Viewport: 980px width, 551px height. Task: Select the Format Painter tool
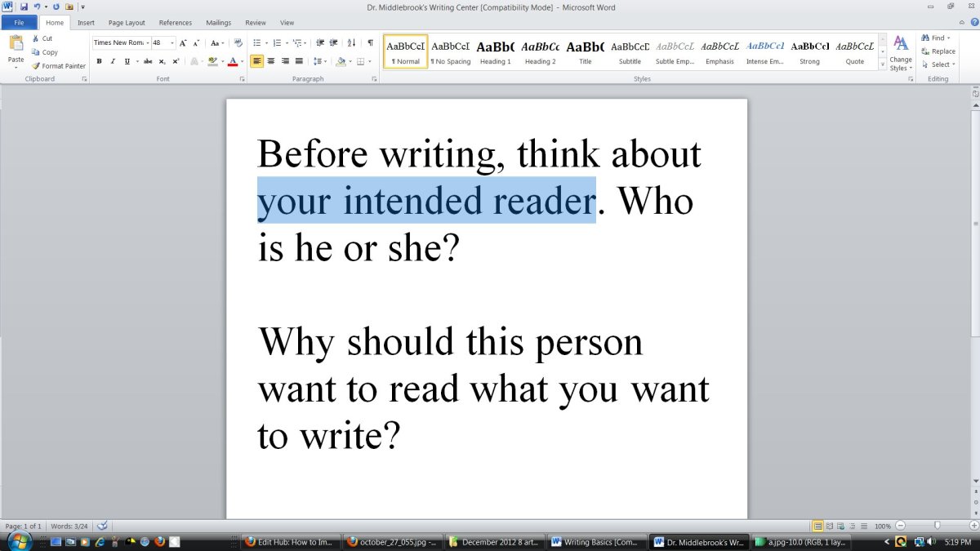58,66
